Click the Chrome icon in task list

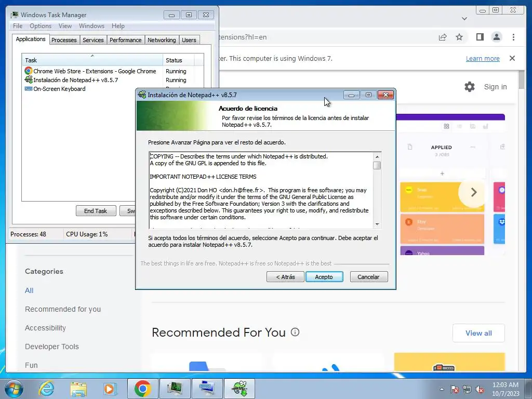[29, 71]
